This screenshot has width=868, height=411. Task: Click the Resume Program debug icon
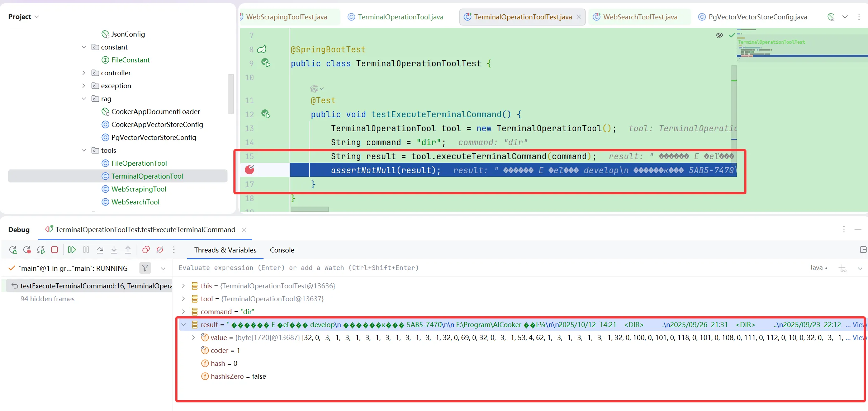coord(72,250)
